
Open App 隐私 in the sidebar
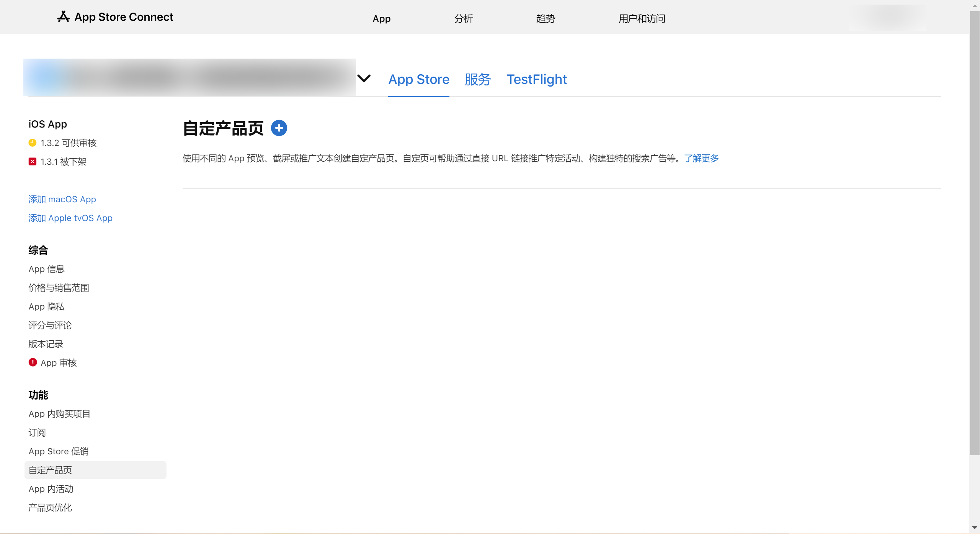pos(47,306)
